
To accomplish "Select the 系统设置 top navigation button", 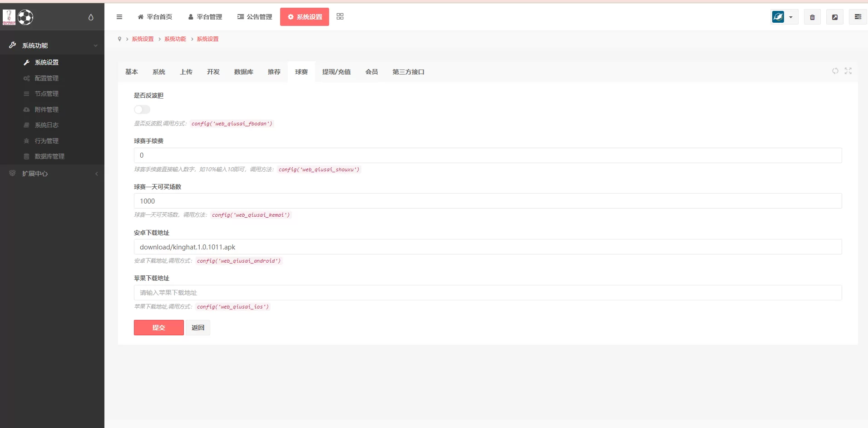I will coord(305,17).
